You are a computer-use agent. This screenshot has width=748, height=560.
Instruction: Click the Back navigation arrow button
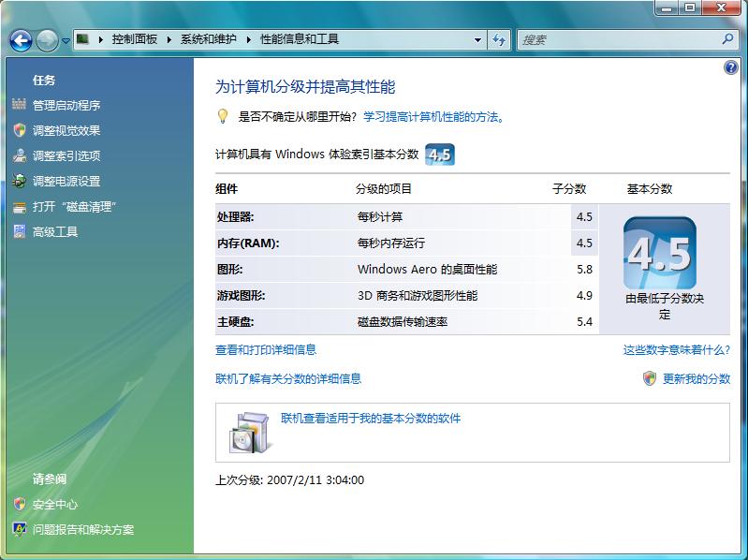coord(21,40)
